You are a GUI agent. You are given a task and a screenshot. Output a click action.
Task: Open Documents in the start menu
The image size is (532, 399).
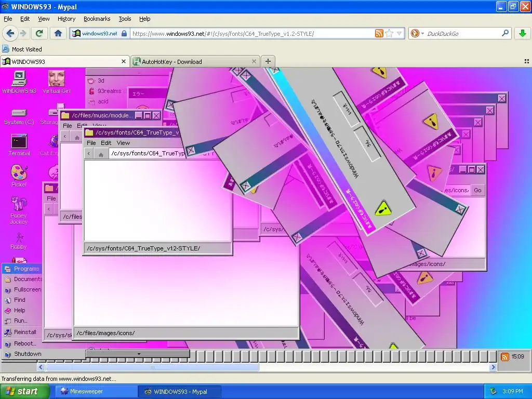click(x=22, y=279)
